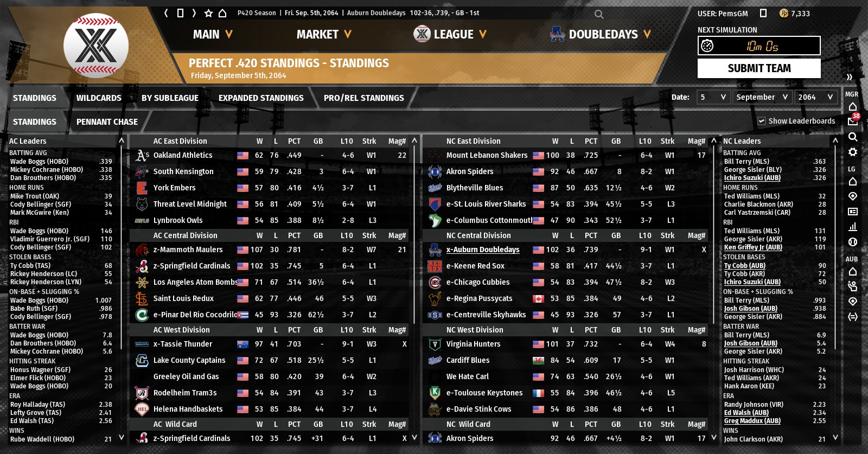Click the LG diamond marker icon

pos(852,196)
